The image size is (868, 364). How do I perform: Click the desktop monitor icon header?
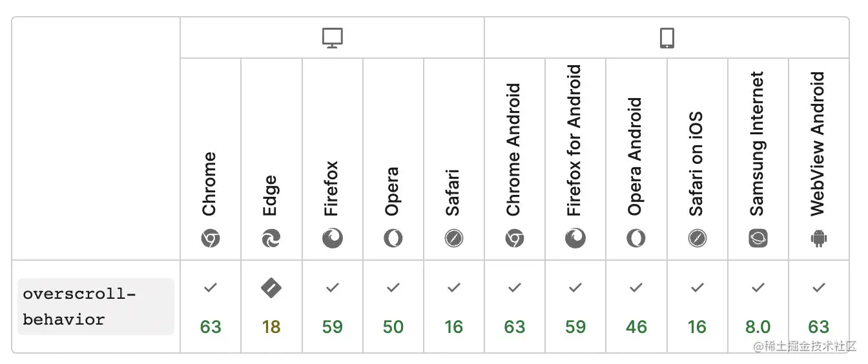[332, 38]
